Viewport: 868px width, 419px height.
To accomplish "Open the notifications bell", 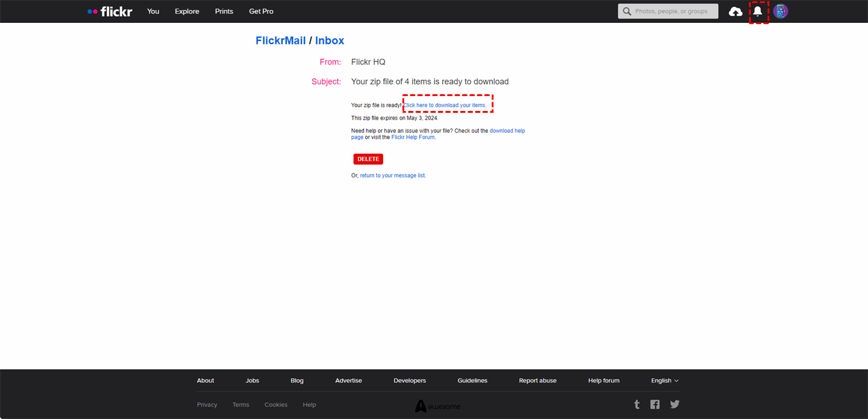I will tap(758, 11).
